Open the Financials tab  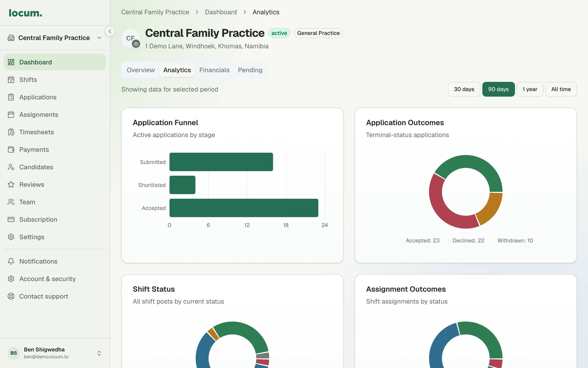(x=214, y=70)
